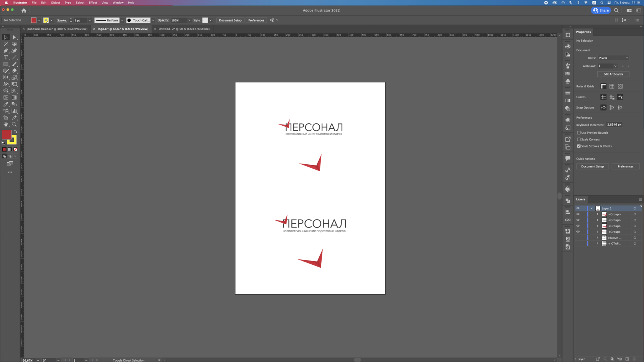Enable Use Preview Bounds checkbox

click(579, 133)
